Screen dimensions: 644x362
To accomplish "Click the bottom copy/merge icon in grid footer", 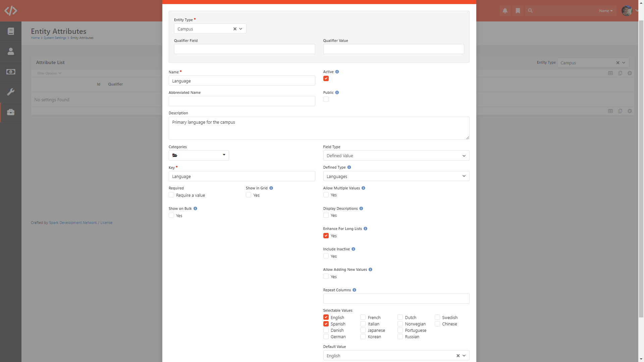I will tap(620, 111).
